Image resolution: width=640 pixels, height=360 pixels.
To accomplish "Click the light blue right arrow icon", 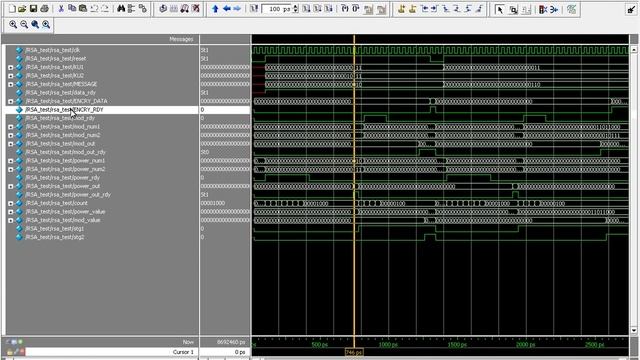I will pyautogui.click(x=237, y=9).
